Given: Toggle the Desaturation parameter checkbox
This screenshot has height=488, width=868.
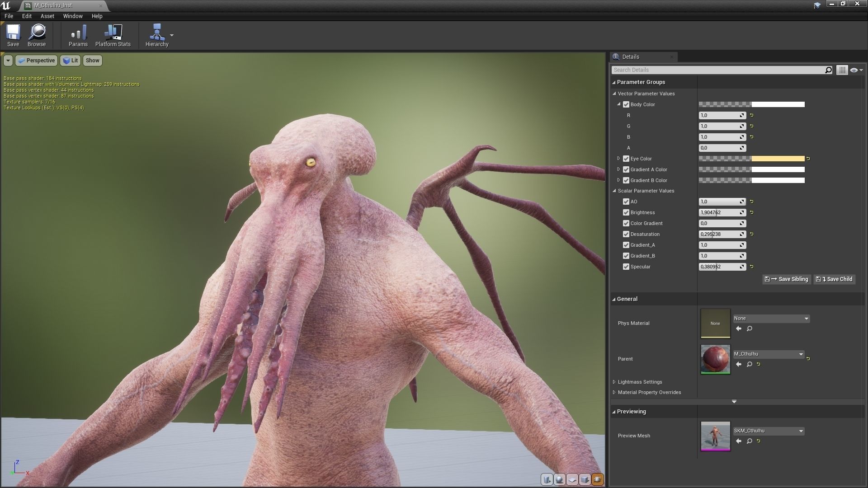Looking at the screenshot, I should coord(626,234).
